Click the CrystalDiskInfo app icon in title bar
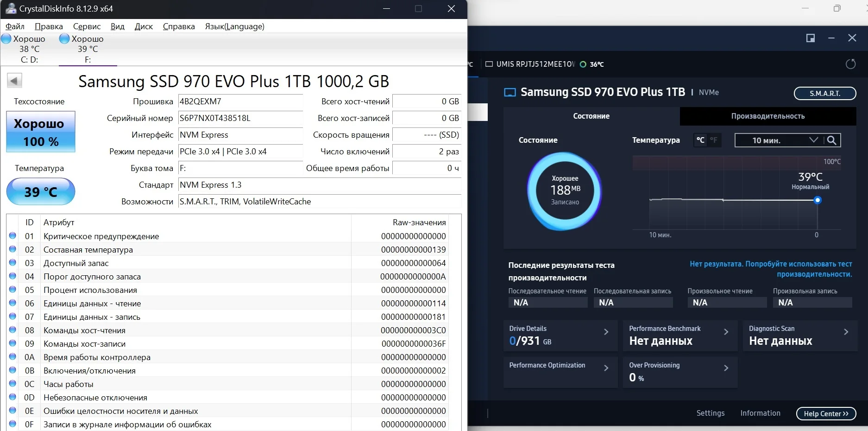This screenshot has width=868, height=431. (10, 8)
